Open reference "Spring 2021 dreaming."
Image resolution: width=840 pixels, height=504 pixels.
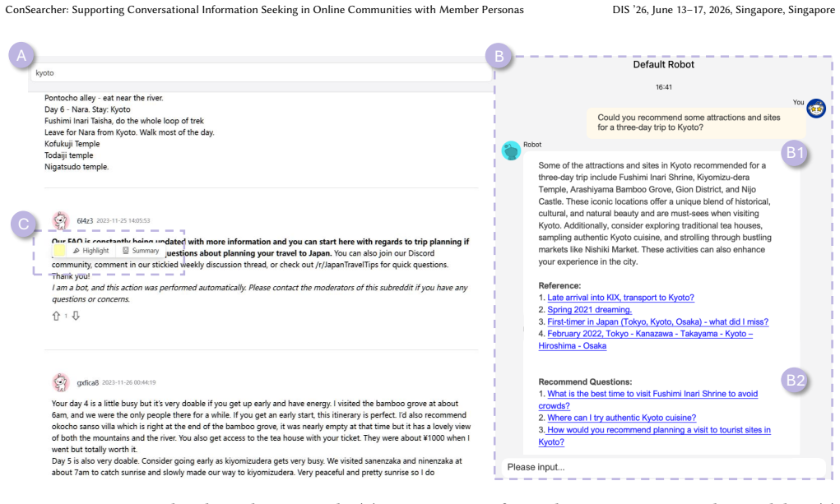click(x=589, y=310)
